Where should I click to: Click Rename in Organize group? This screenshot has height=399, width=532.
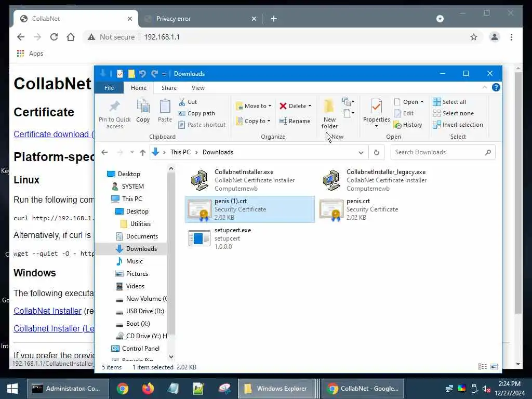point(295,121)
